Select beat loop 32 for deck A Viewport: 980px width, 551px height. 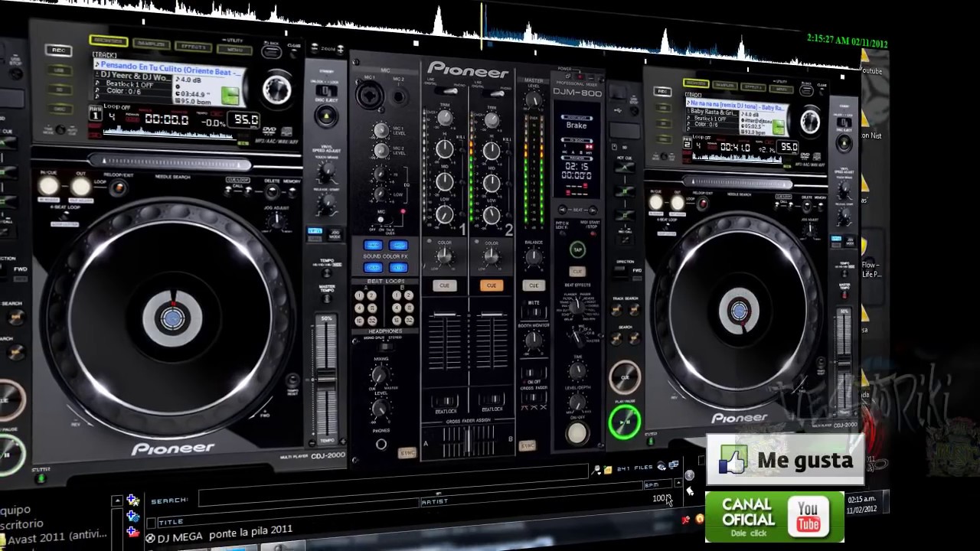tap(372, 321)
